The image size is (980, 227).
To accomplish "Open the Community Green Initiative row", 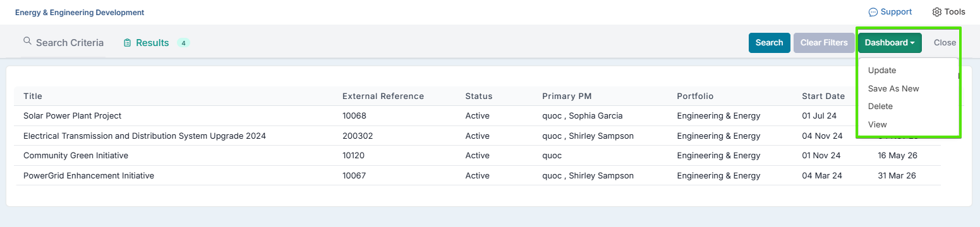I will [477, 155].
